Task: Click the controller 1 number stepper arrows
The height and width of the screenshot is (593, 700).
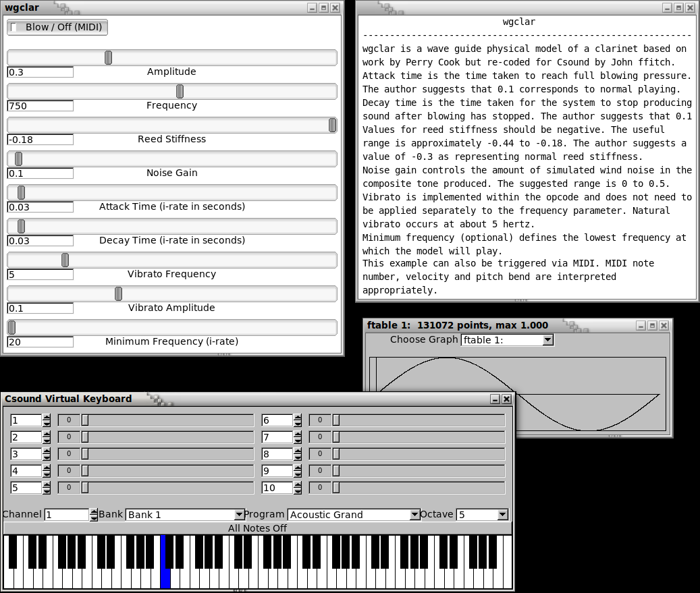Action: [47, 420]
